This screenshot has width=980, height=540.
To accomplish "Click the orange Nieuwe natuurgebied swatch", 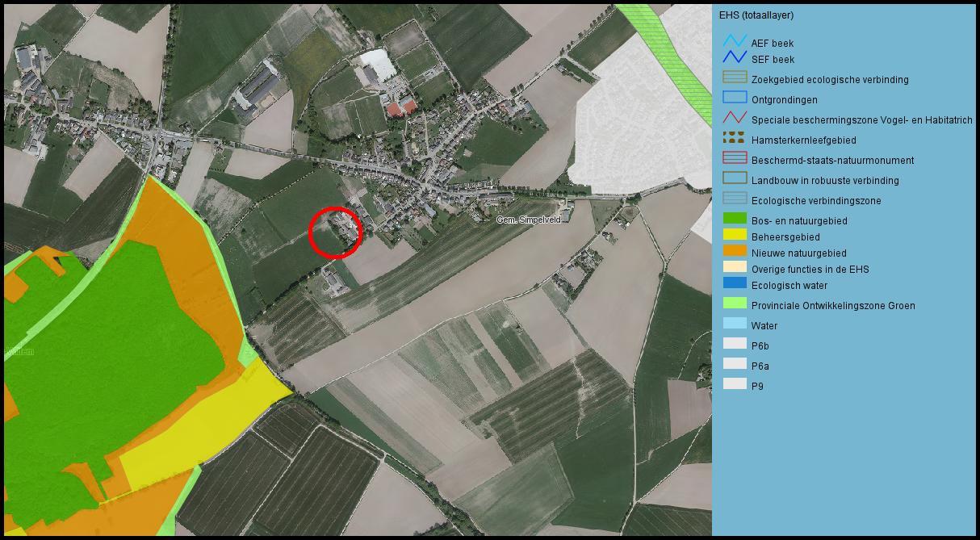I will click(735, 251).
